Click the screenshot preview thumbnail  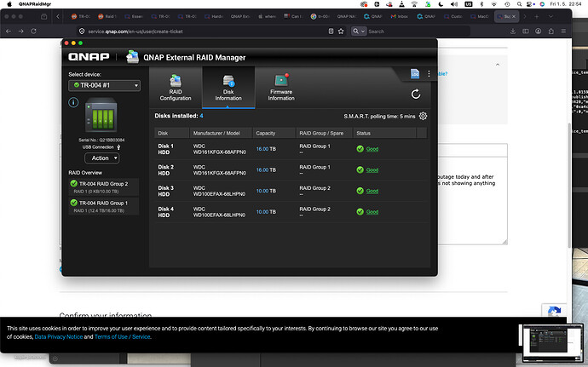(553, 341)
